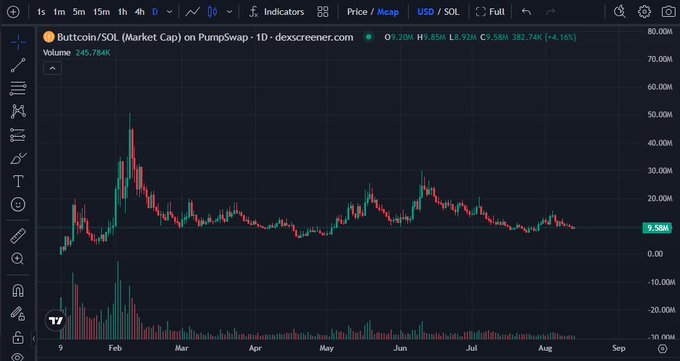Switch to Mcap display

click(388, 12)
